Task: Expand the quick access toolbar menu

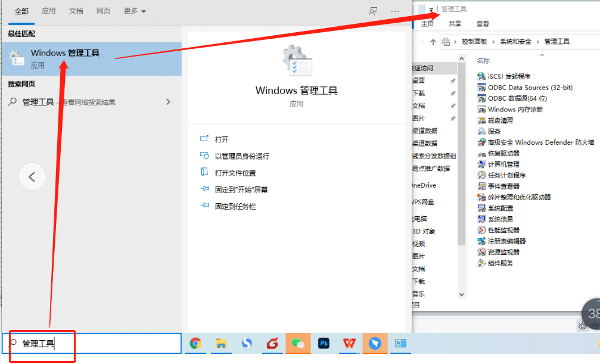Action: point(431,10)
